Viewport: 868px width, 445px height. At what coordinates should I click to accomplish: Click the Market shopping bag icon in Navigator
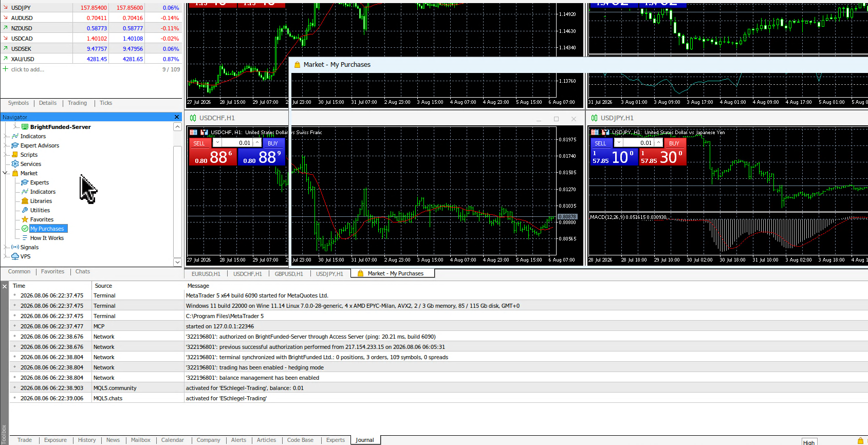click(15, 173)
